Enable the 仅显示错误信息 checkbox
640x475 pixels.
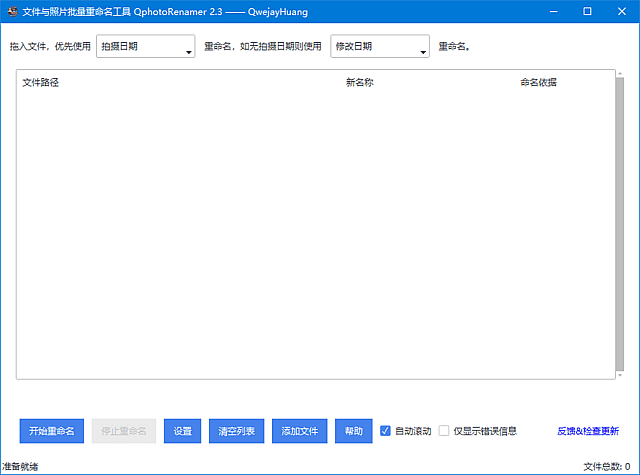444,431
